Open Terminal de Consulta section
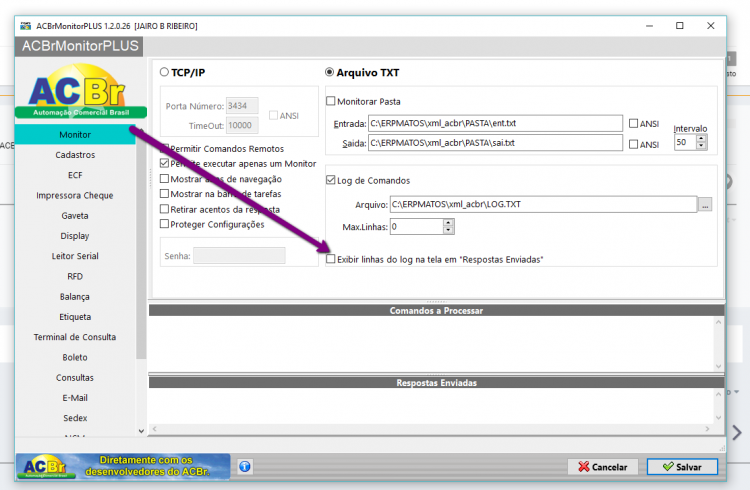This screenshot has height=490, width=750. [x=75, y=337]
